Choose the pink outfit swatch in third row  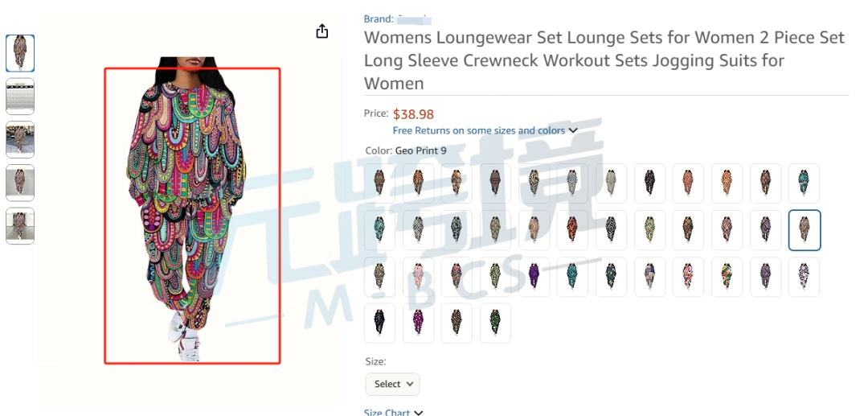pos(418,277)
